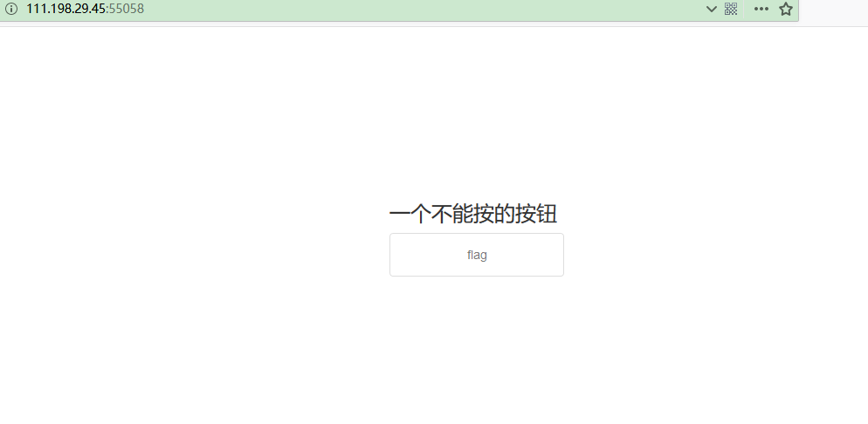Click the 一个不能按的按钮 heading text
The width and height of the screenshot is (868, 424).
pyautogui.click(x=472, y=214)
